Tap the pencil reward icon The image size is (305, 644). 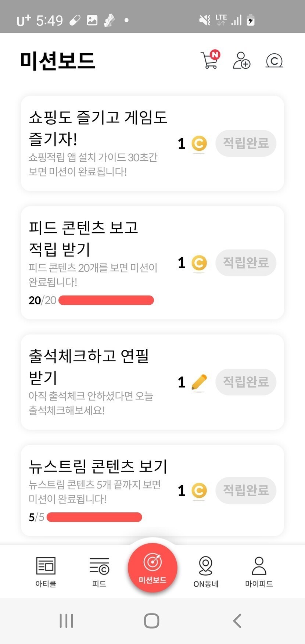pyautogui.click(x=199, y=382)
